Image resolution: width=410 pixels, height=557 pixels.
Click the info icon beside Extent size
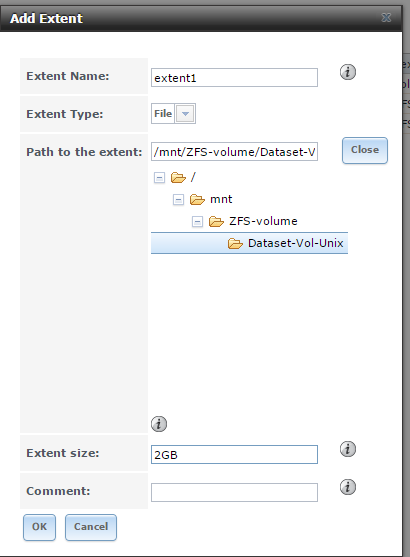click(x=348, y=449)
